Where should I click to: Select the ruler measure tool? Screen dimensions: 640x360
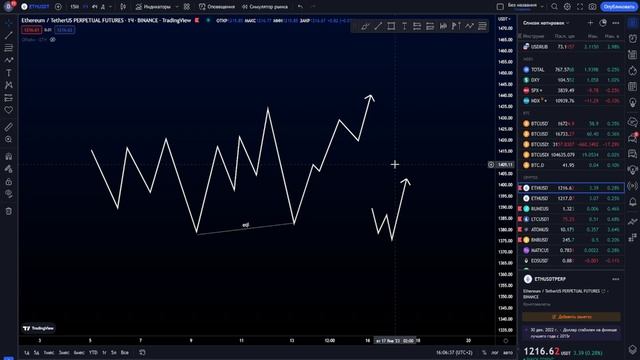(x=9, y=127)
